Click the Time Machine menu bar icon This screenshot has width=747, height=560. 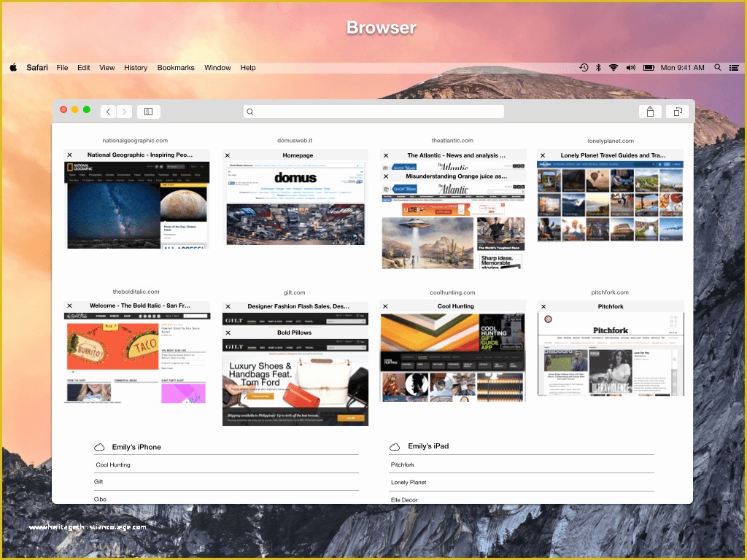(584, 68)
